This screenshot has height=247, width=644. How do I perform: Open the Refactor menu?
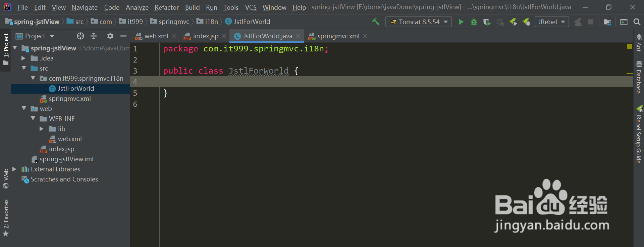tap(166, 7)
